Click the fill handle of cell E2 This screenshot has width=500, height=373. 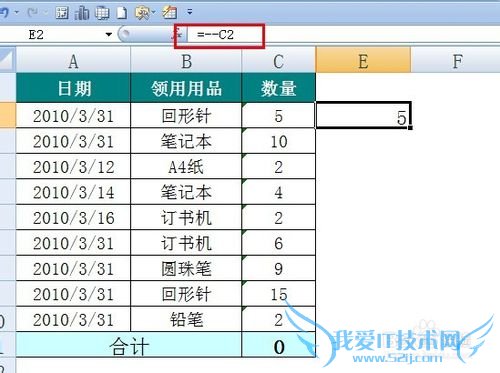pos(410,127)
